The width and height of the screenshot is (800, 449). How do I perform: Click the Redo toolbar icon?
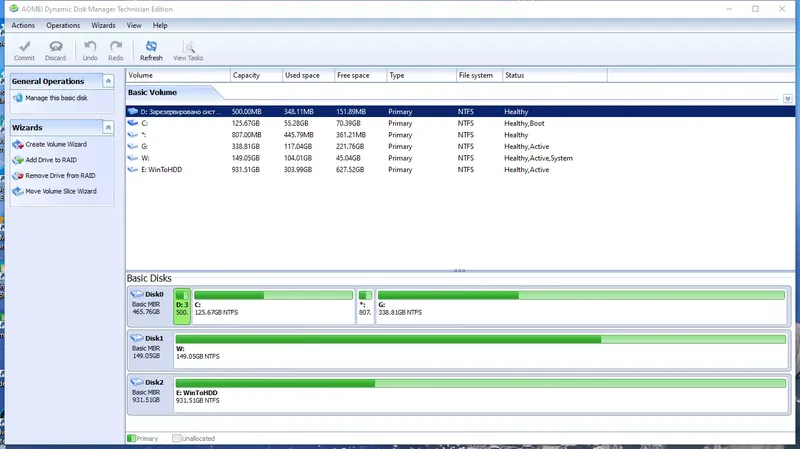(116, 46)
